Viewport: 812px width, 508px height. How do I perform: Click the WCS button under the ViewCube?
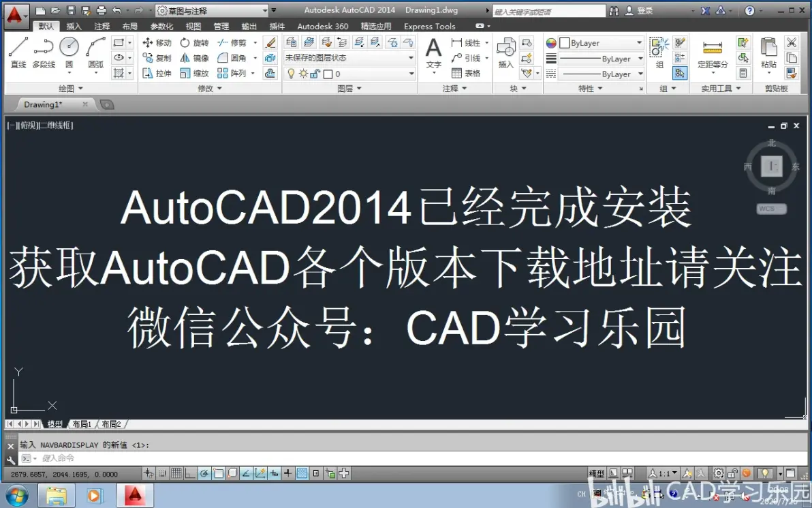(771, 209)
